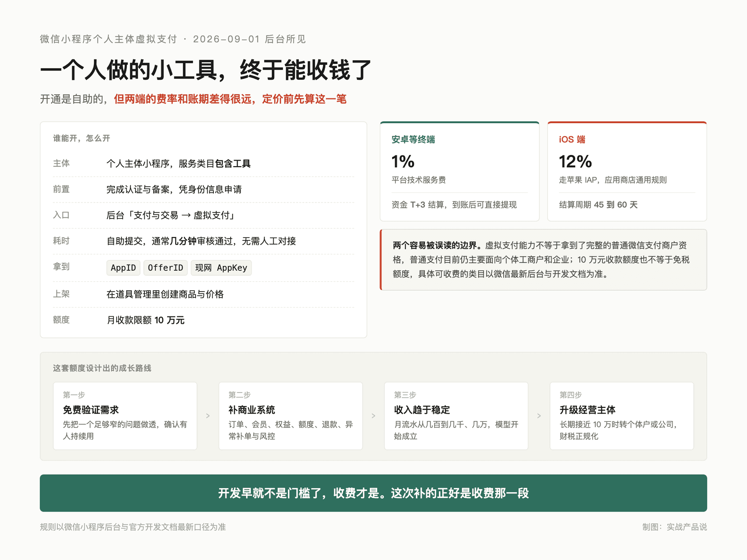Click the 上架 row label
Image resolution: width=747 pixels, height=560 pixels.
point(61,294)
